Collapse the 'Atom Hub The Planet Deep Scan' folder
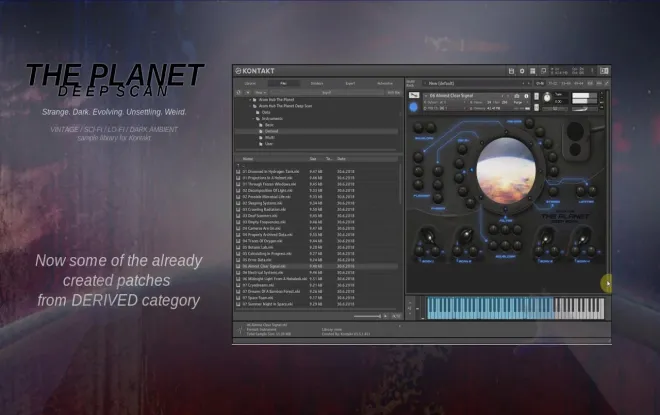660x415 pixels. click(x=250, y=106)
